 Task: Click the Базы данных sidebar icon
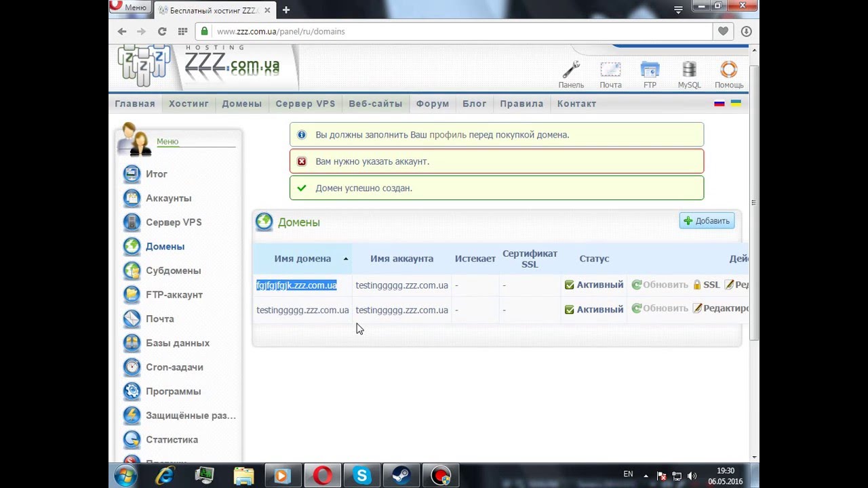click(132, 343)
